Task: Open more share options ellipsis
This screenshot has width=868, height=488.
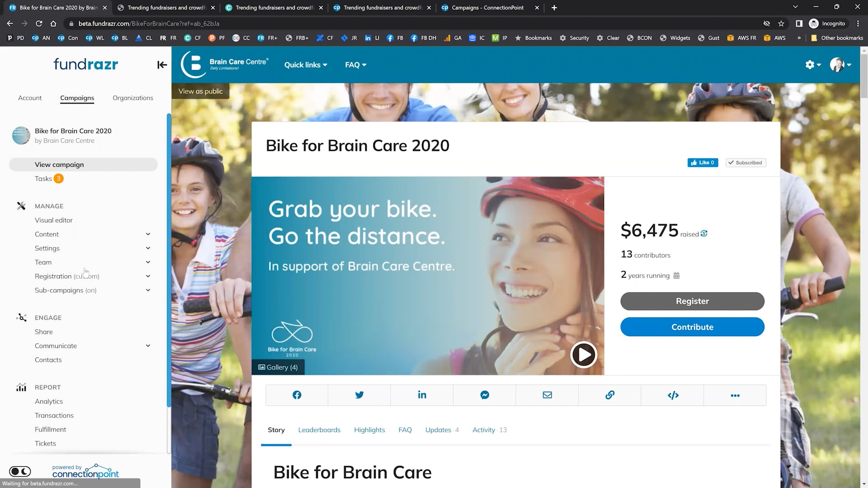Action: [735, 395]
